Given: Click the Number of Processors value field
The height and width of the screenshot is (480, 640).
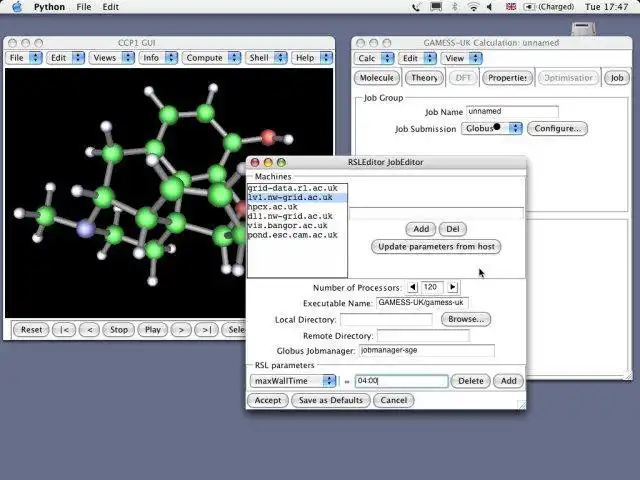Looking at the screenshot, I should pos(432,287).
